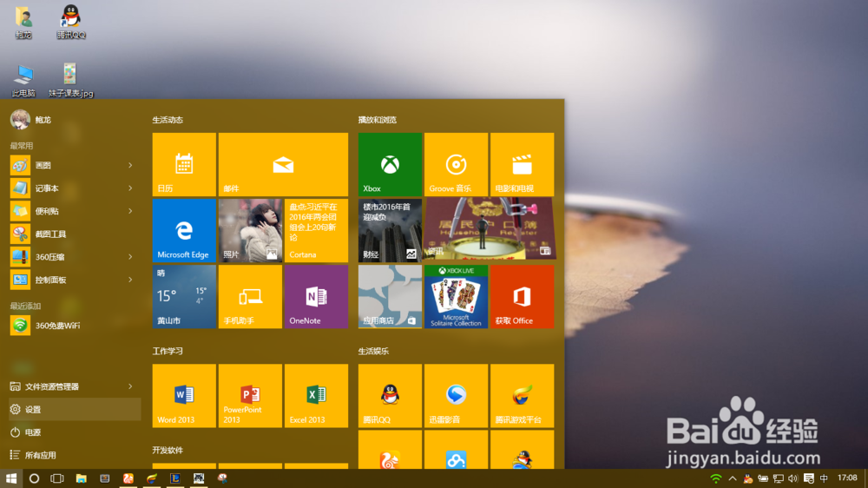Open 设置 in Start menu

pos(75,409)
